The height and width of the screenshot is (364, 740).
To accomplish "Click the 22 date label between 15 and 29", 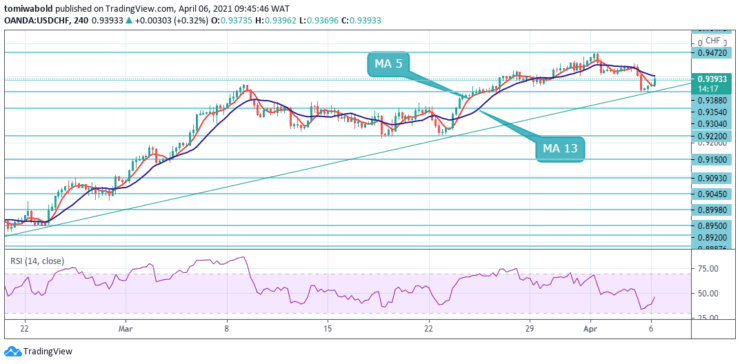I will click(429, 328).
